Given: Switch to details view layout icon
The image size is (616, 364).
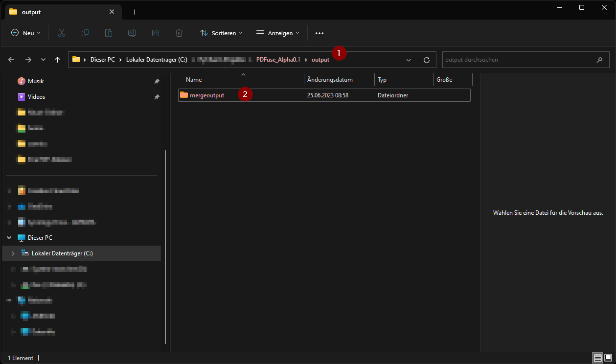Looking at the screenshot, I should [598, 358].
